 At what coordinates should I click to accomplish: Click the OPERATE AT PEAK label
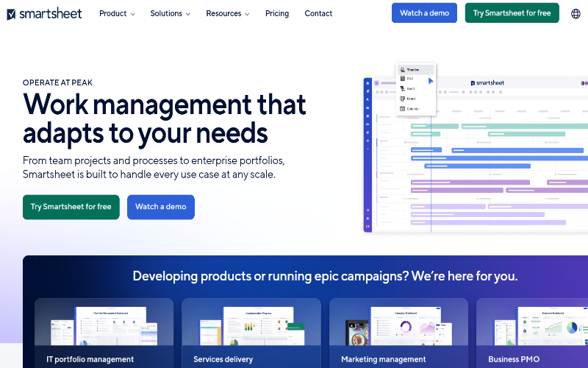(x=57, y=82)
